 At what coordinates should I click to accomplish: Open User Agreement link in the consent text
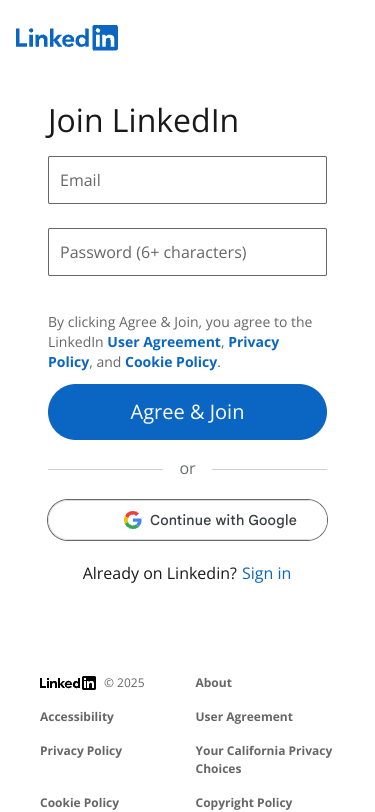[164, 342]
